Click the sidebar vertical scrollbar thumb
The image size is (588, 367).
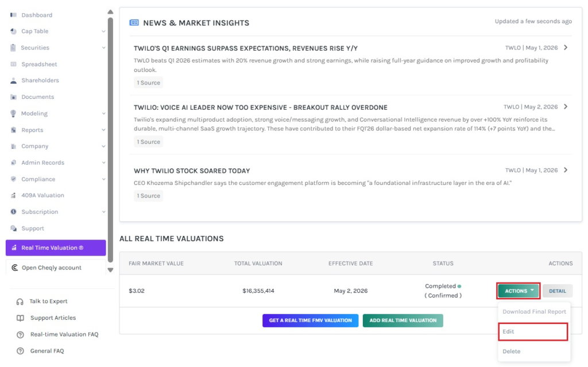click(110, 140)
